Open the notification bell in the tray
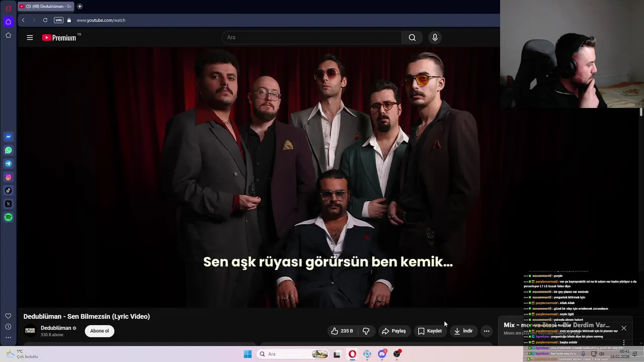This screenshot has width=644, height=362. pos(634,354)
